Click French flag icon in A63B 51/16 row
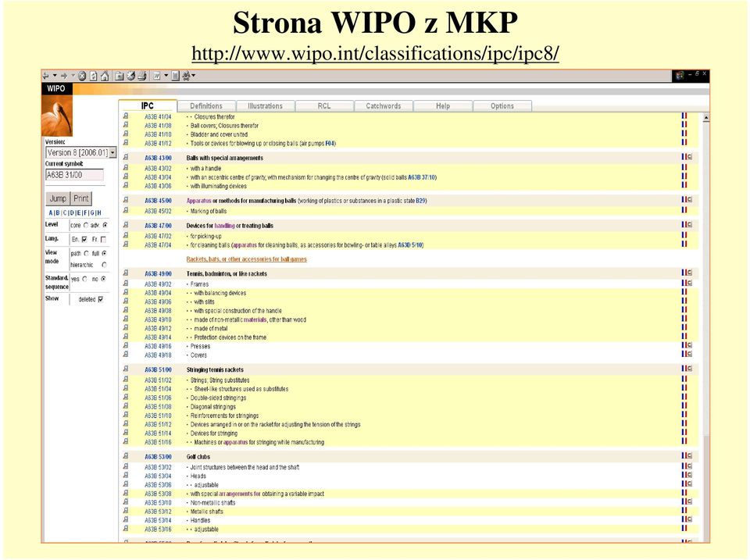This screenshot has width=750, height=560. coord(684,441)
